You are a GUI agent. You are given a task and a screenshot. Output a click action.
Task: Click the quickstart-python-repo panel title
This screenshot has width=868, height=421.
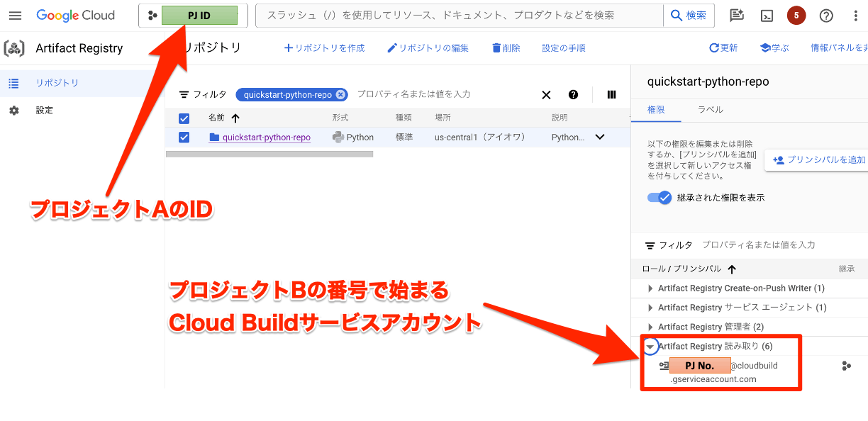pyautogui.click(x=708, y=82)
